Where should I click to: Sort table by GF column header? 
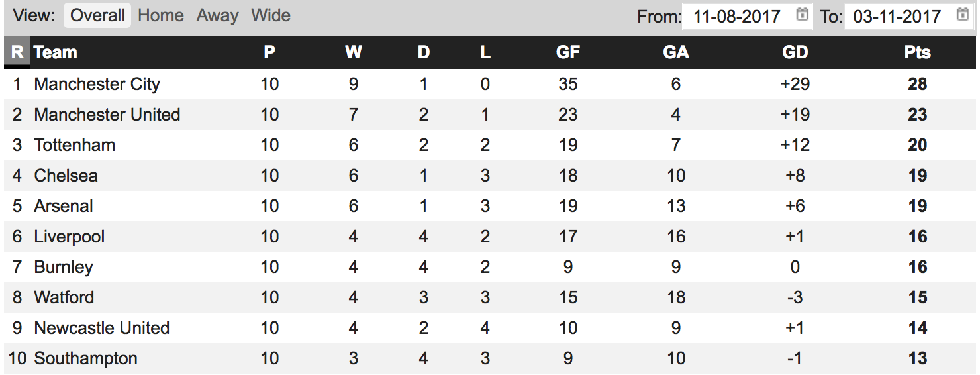(568, 52)
